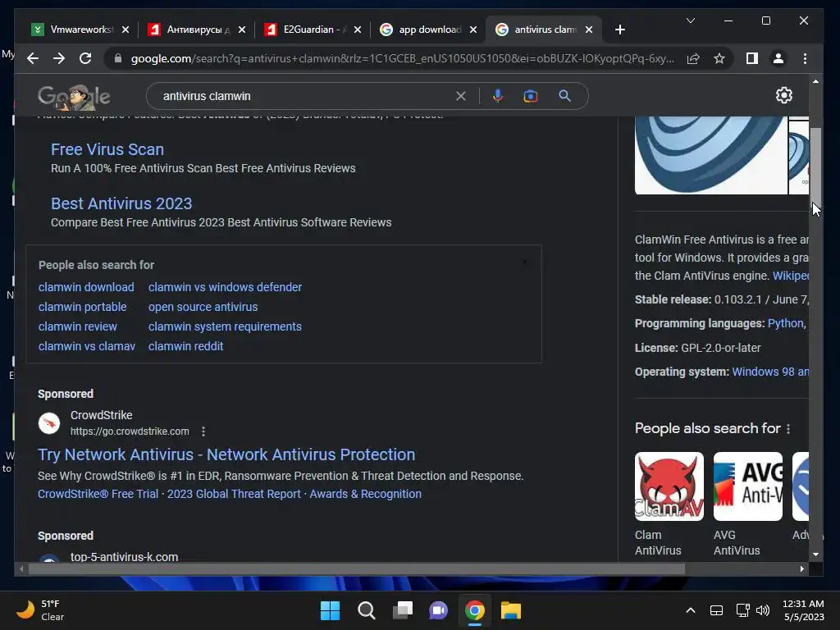Go back to previous page
This screenshot has height=630, width=840.
[33, 58]
